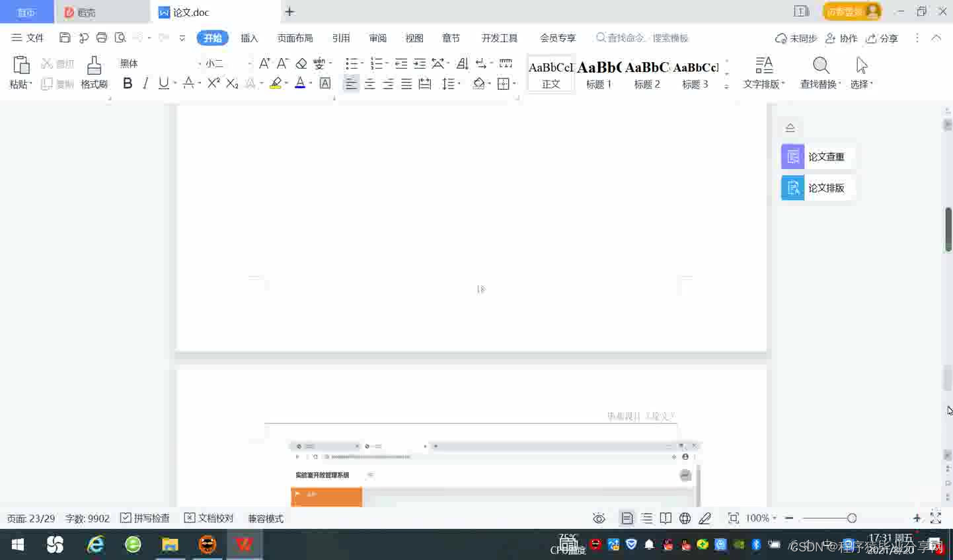Increase the paragraph indent
953x560 pixels.
(420, 63)
